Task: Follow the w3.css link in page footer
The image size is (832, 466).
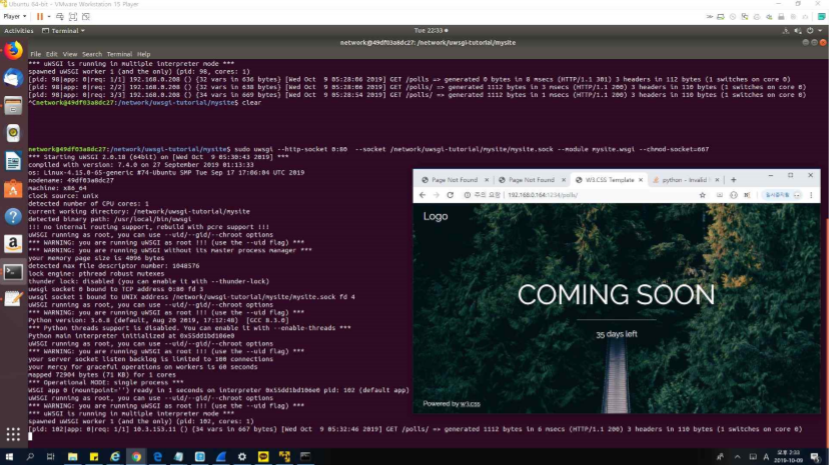Action: click(470, 404)
